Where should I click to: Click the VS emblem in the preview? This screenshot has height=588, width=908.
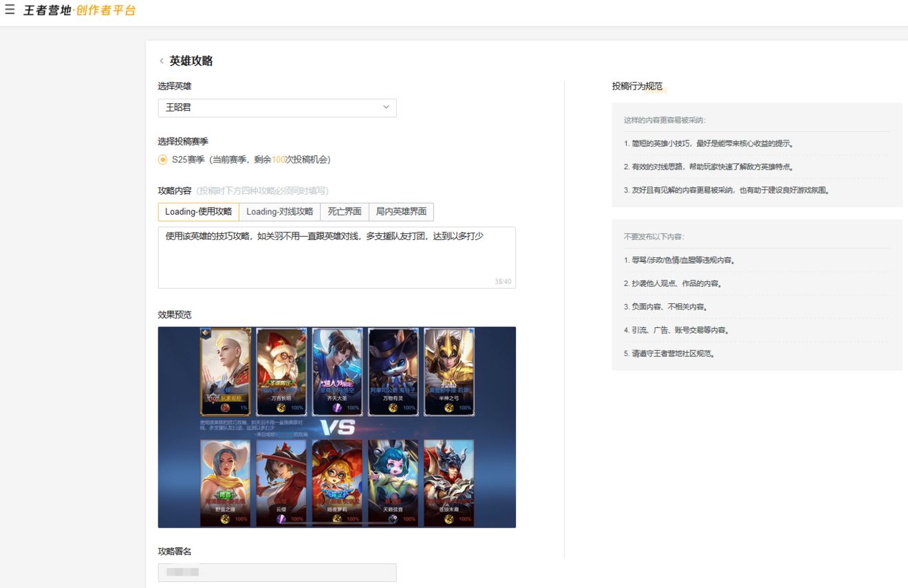338,427
